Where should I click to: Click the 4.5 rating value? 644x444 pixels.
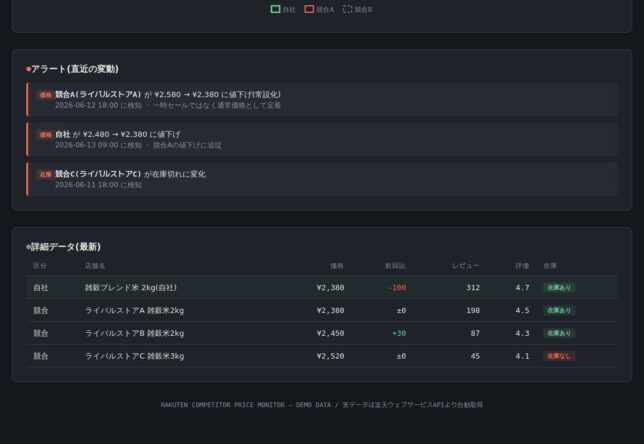522,311
